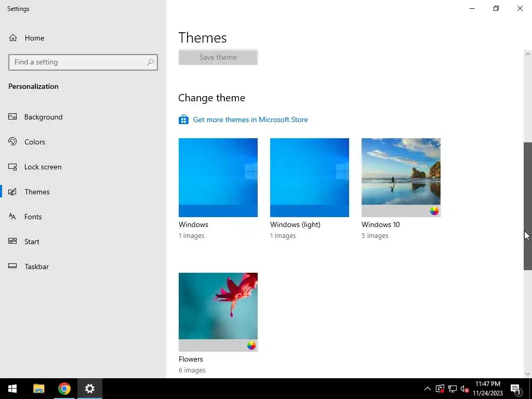Open File Explorer from the taskbar

pyautogui.click(x=38, y=389)
